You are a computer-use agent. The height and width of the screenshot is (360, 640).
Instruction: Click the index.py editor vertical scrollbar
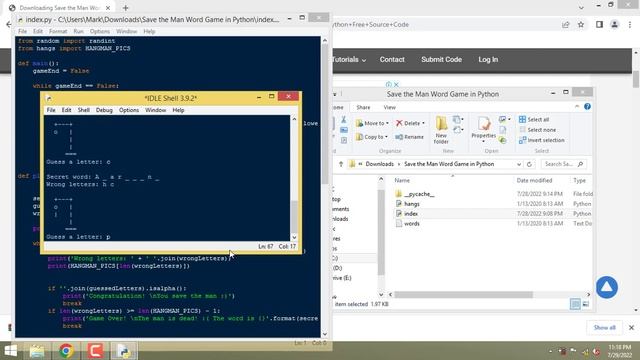pos(325,113)
